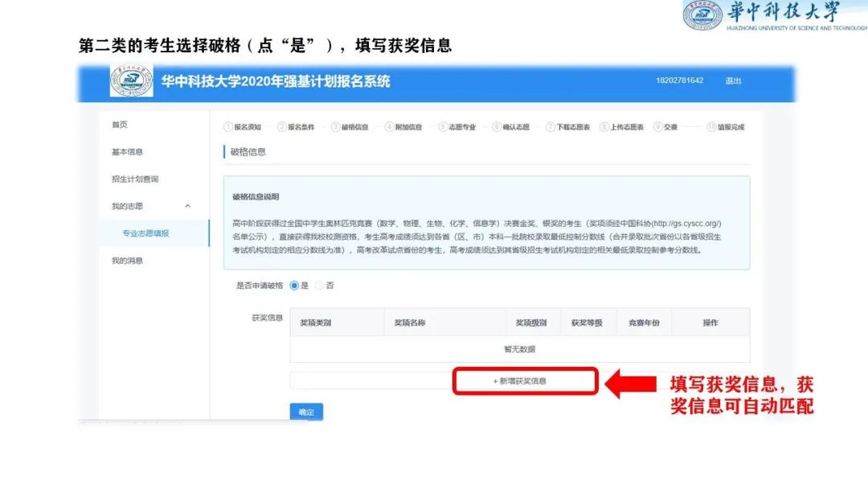Open 我的消息 in the sidebar

click(x=127, y=261)
